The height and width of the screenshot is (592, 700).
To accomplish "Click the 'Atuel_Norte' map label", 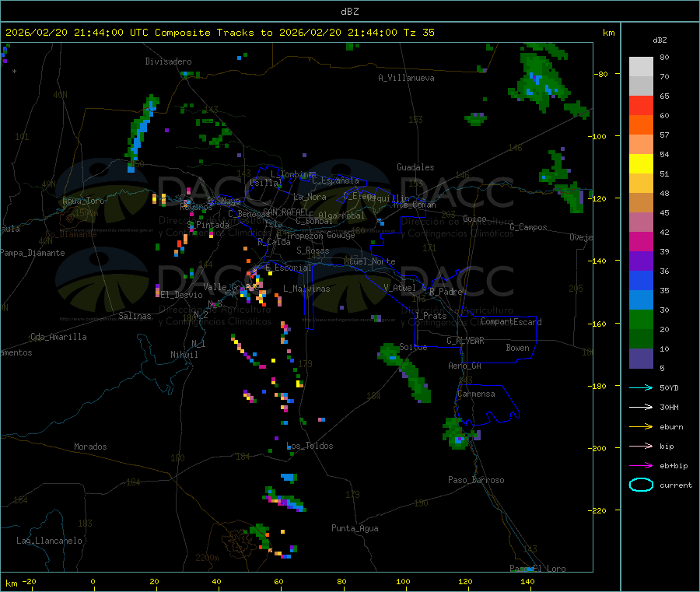I will [369, 261].
